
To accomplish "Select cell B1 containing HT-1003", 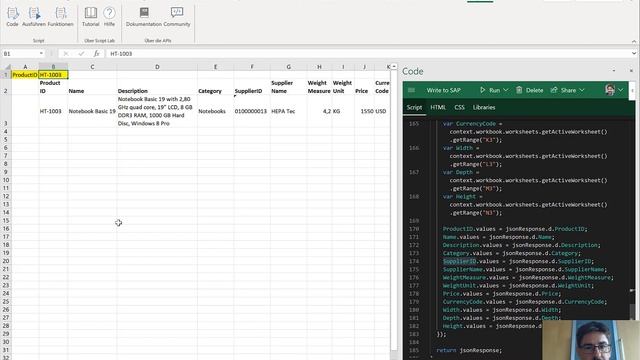I will tap(53, 75).
